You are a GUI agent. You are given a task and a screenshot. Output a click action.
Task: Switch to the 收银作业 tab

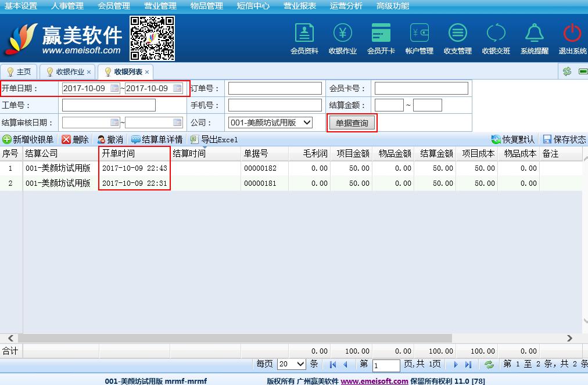tap(70, 72)
